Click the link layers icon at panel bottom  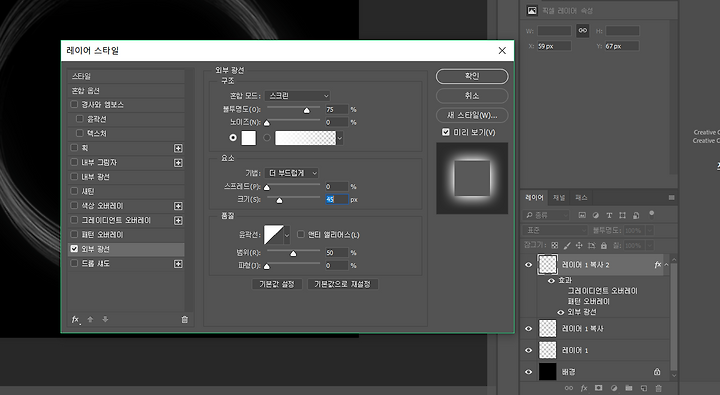[569, 388]
